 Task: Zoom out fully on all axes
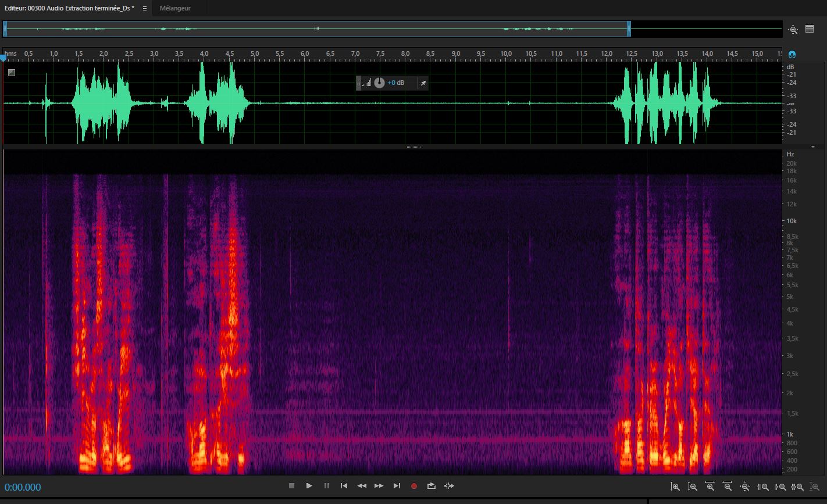click(744, 487)
